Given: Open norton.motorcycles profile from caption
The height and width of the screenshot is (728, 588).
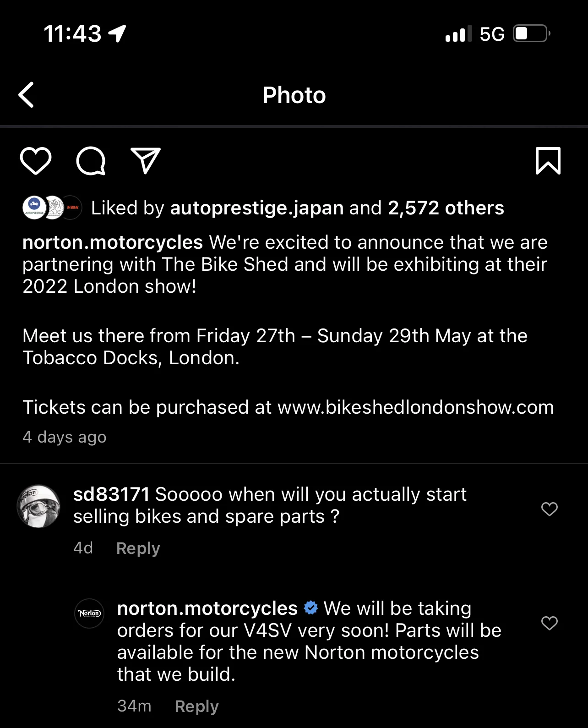Looking at the screenshot, I should 113,242.
